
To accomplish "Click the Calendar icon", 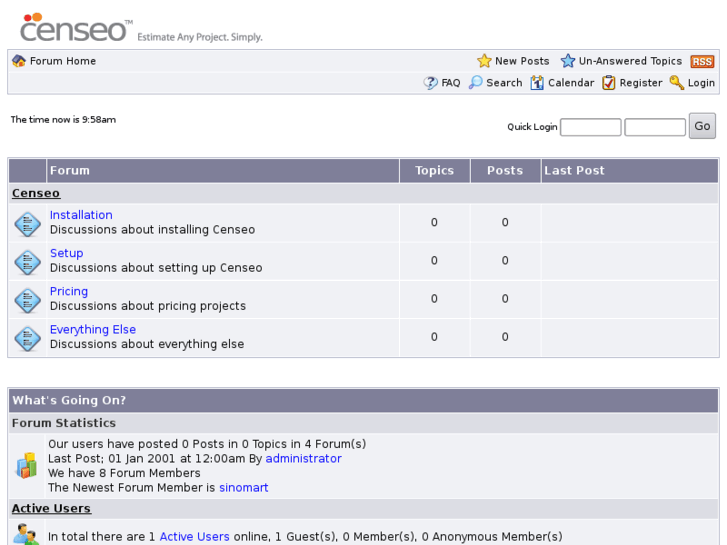I will [x=537, y=83].
